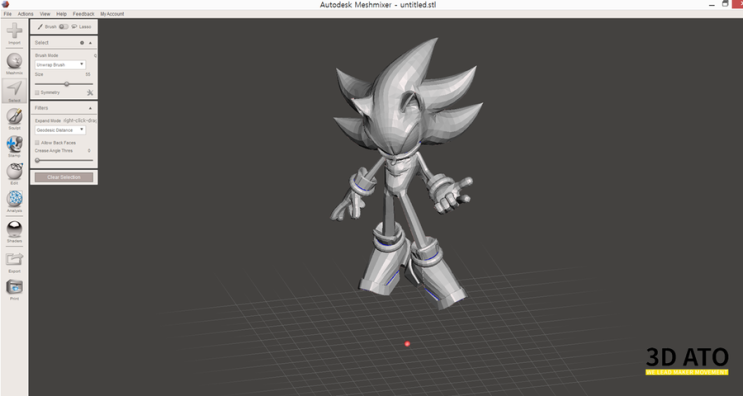The image size is (743, 396).
Task: Open the Unwrap Brush mode dropdown
Action: [x=60, y=64]
